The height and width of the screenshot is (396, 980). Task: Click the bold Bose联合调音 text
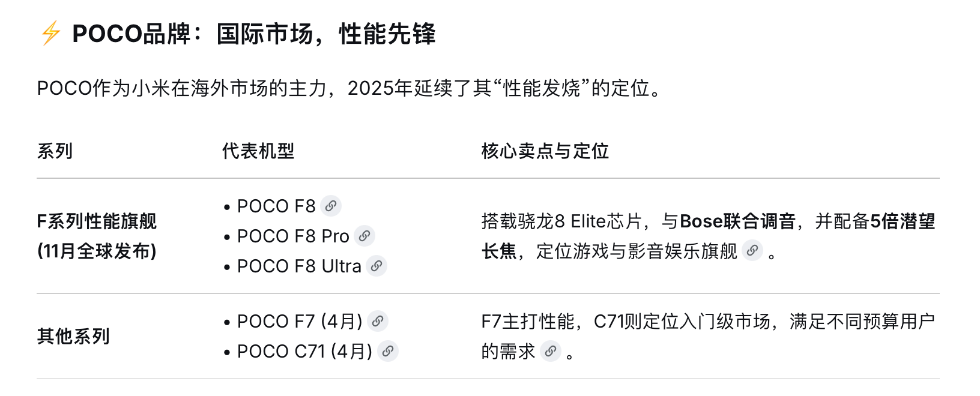[x=737, y=221]
